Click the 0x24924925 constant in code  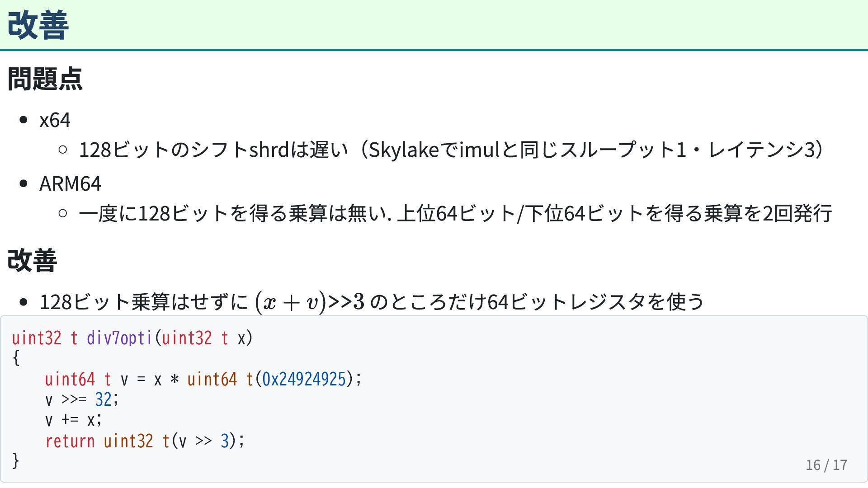pos(304,379)
